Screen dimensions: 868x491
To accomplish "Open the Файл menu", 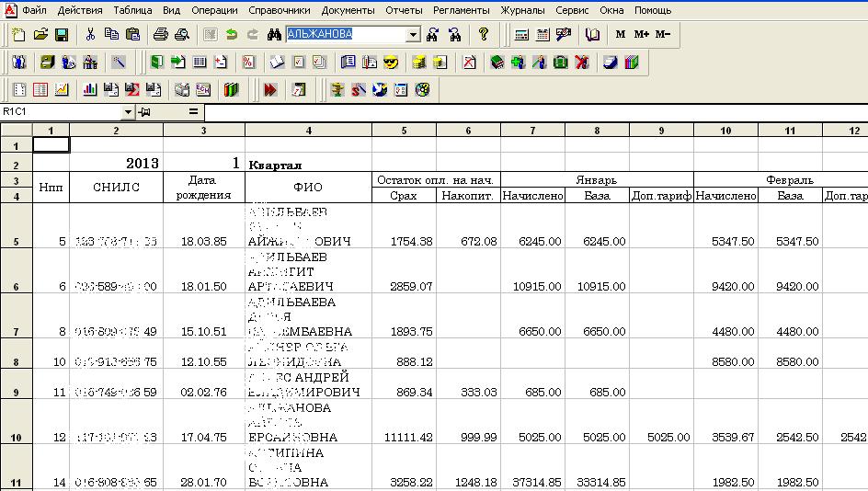I will click(34, 10).
